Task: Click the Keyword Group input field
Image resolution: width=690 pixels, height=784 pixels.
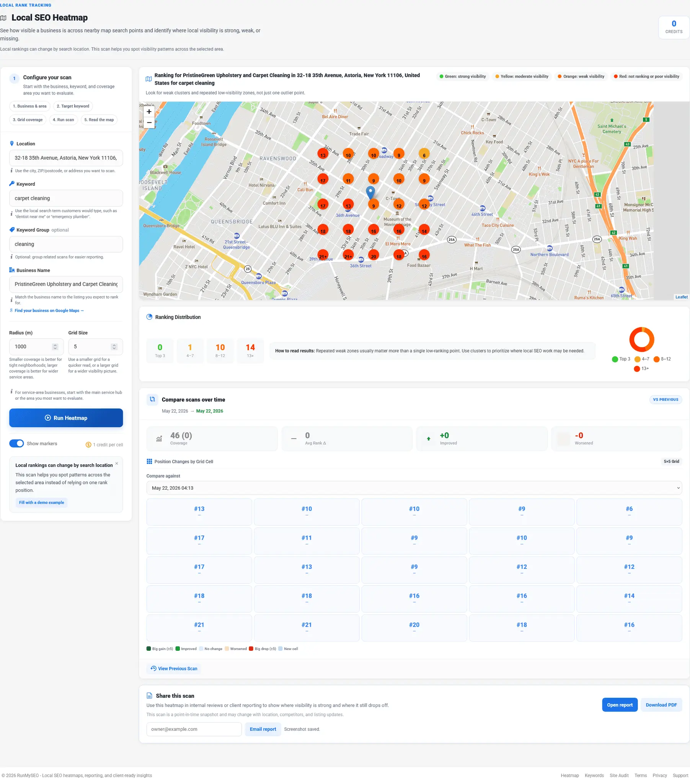Action: [x=66, y=244]
